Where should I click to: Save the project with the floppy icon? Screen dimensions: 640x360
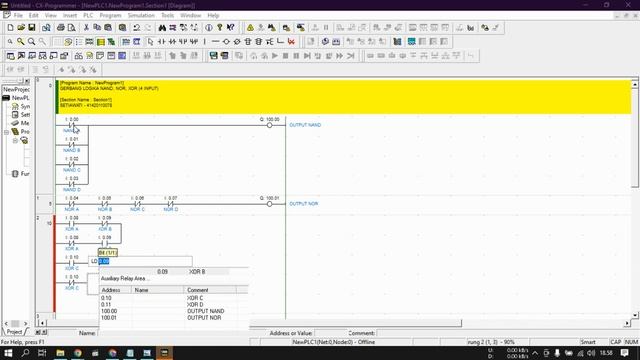31,28
